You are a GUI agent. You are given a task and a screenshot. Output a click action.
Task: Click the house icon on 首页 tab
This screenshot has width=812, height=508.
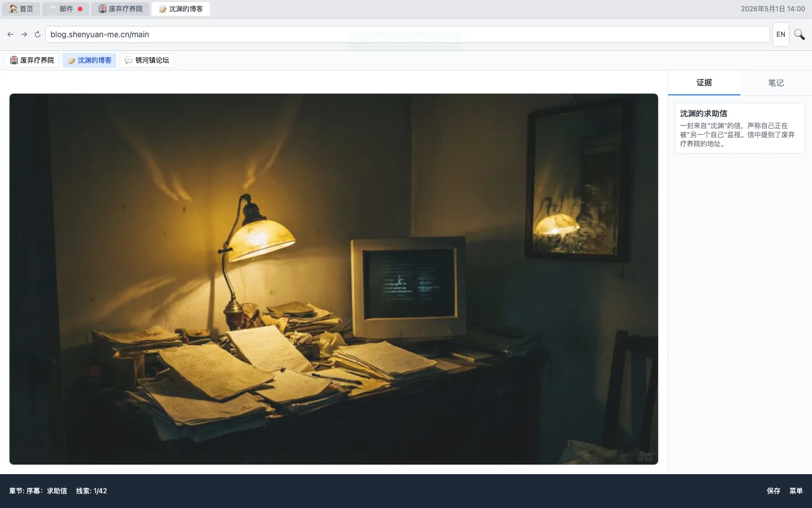click(13, 9)
